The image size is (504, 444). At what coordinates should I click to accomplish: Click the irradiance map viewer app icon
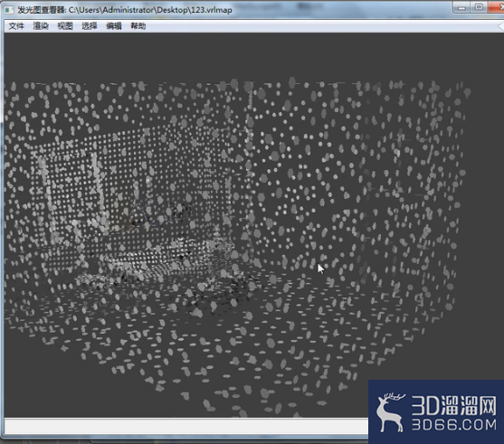pyautogui.click(x=9, y=10)
